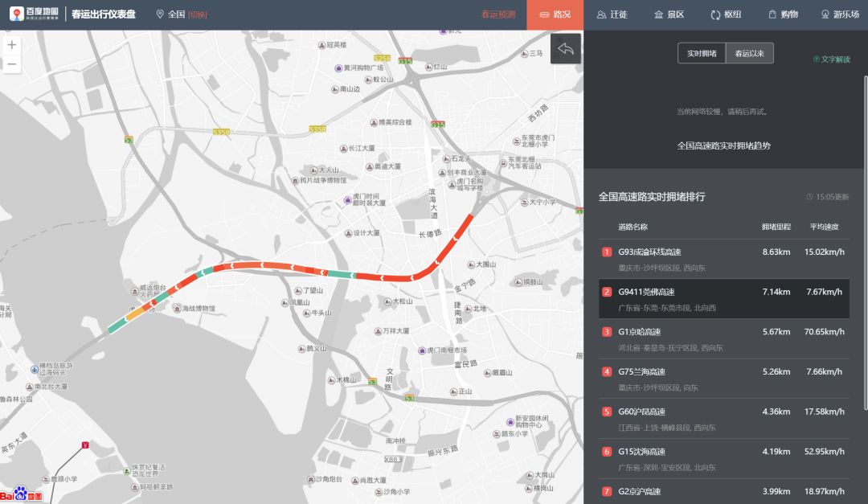This screenshot has height=504, width=868.
Task: Click the location pin icon beside 全国
Action: click(160, 14)
